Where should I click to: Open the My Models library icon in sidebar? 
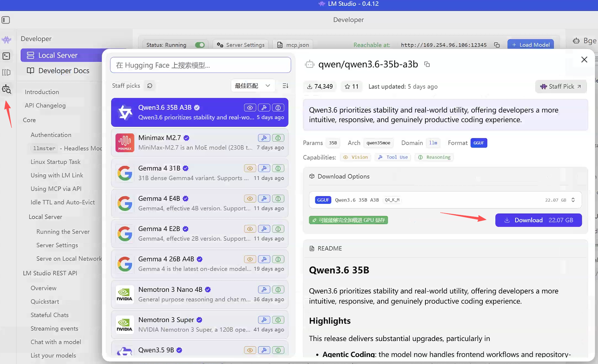(x=6, y=72)
